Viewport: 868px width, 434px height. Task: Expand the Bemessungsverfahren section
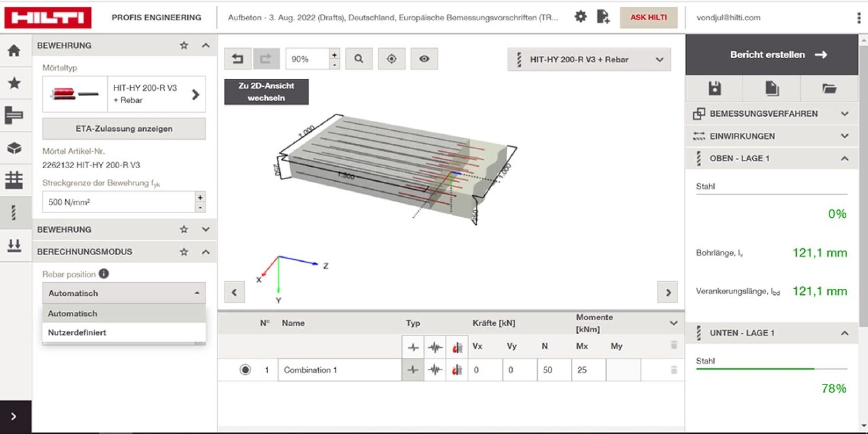844,114
